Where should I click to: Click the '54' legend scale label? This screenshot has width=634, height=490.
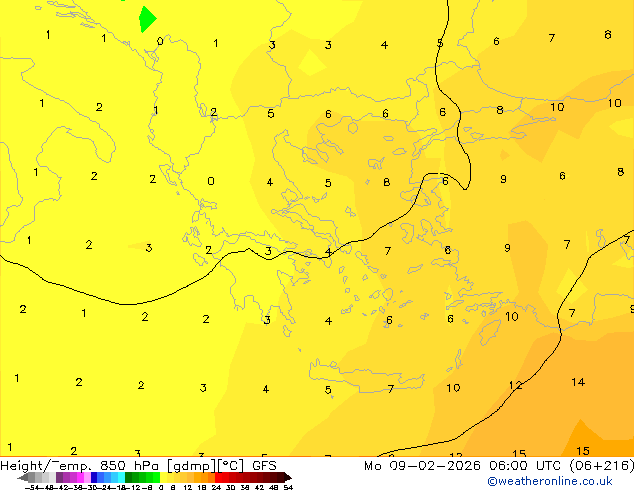(x=288, y=487)
